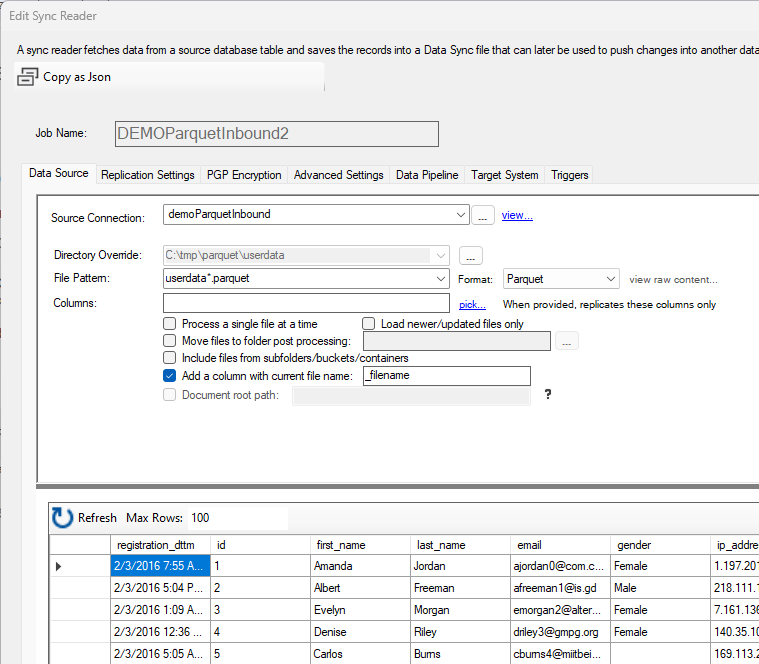Click the first_name column header
Viewport: 759px width, 664px height.
(340, 545)
